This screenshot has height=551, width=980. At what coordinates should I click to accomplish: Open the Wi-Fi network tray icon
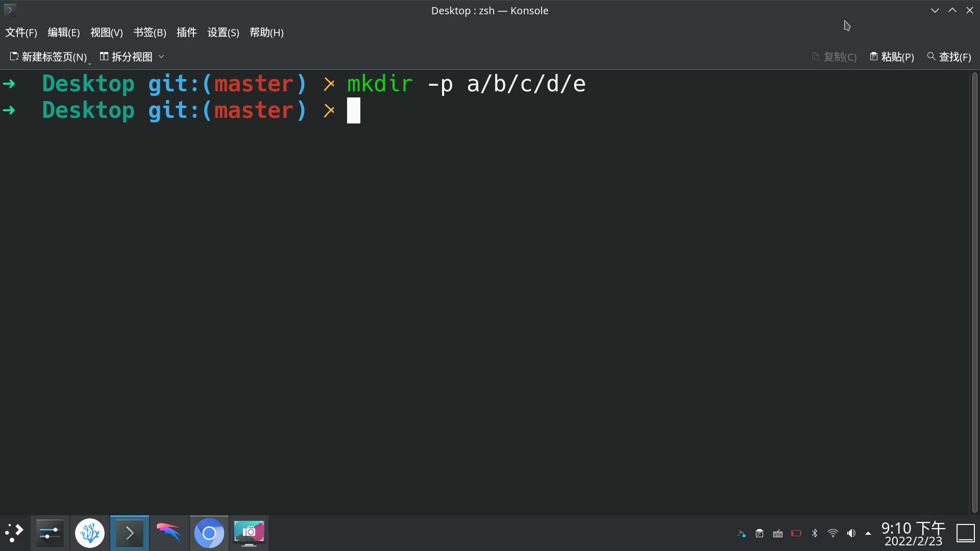(833, 534)
